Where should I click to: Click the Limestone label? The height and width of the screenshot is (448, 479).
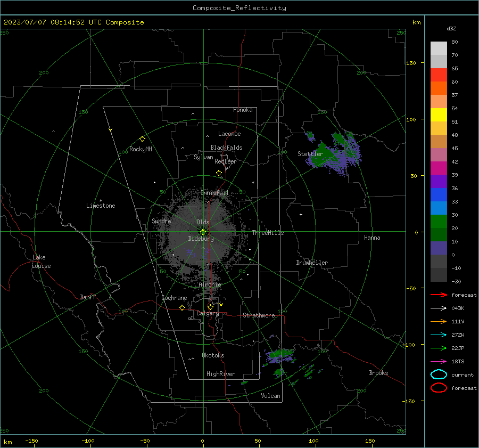tap(101, 206)
